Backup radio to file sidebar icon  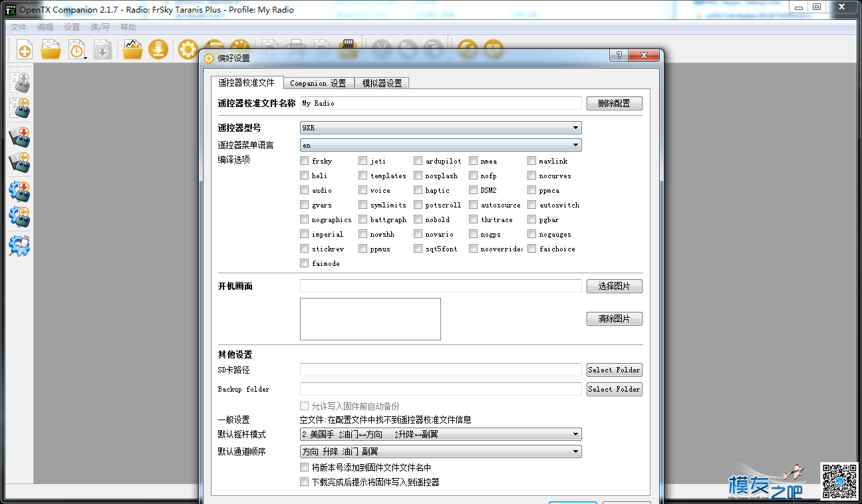click(20, 162)
